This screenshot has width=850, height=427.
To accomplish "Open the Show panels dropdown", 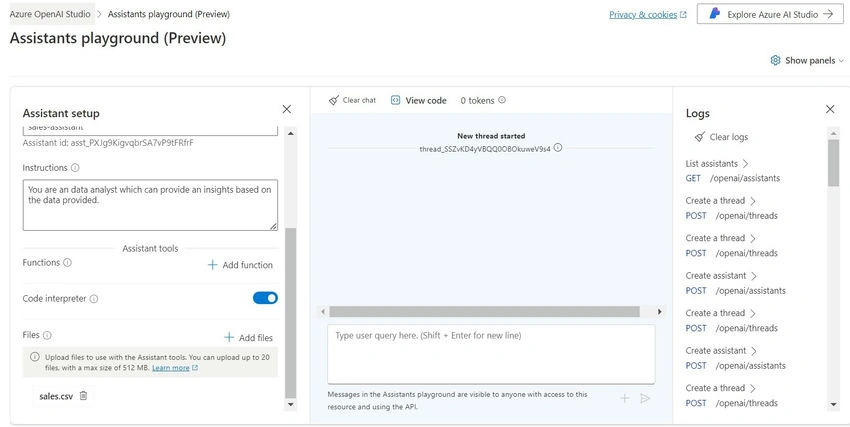I will [807, 60].
